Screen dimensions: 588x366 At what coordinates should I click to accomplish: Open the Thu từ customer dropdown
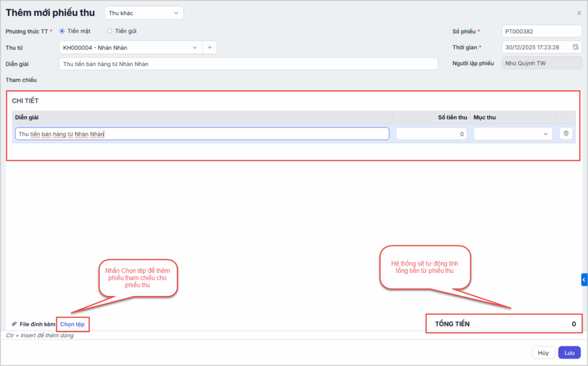pos(130,48)
